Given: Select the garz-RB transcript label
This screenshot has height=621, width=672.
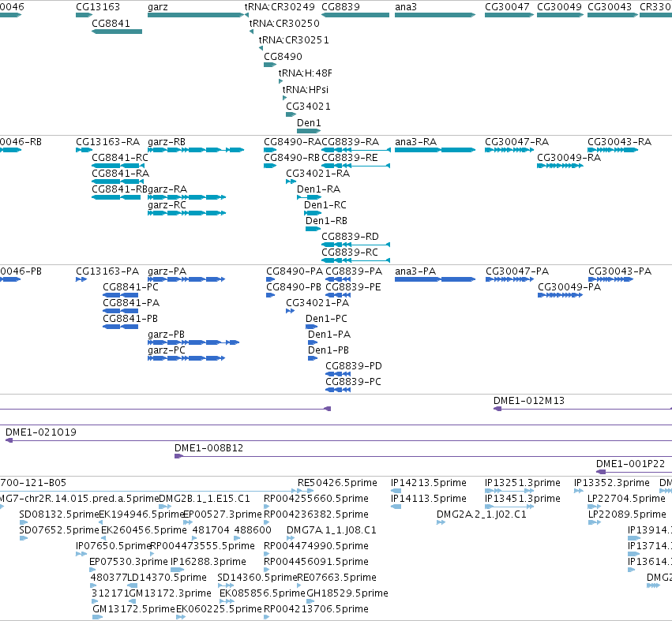Looking at the screenshot, I should click(x=167, y=142).
